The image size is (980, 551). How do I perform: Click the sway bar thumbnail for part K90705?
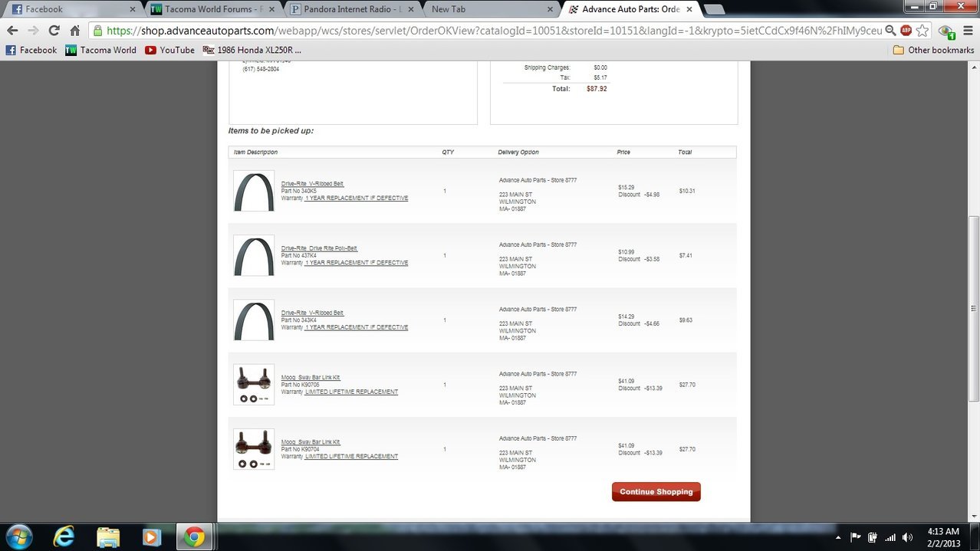254,385
